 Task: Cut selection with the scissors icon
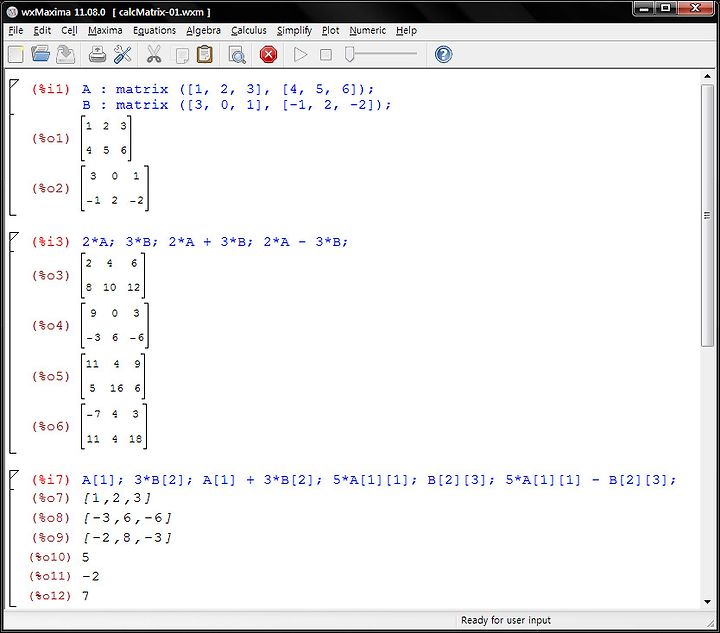pos(154,55)
